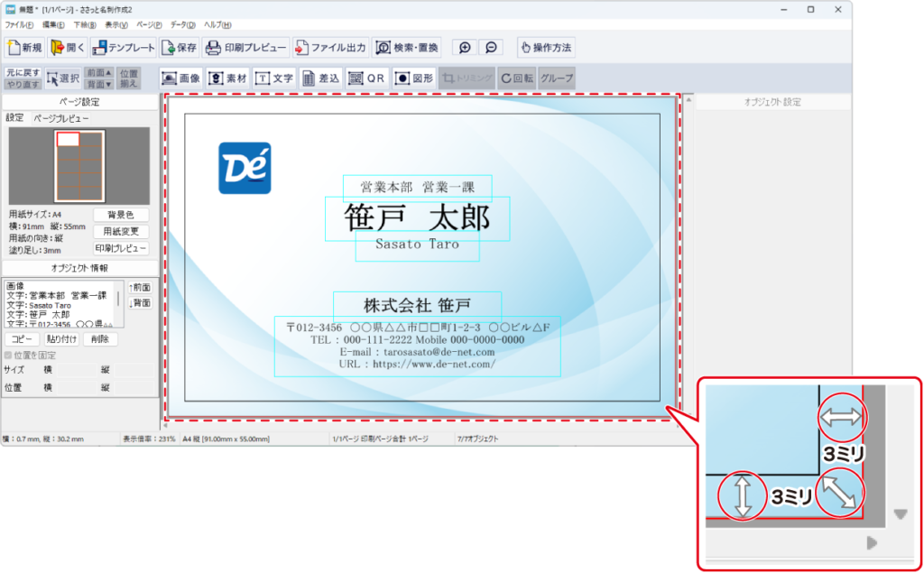Export with ファイル出力 button

(330, 48)
